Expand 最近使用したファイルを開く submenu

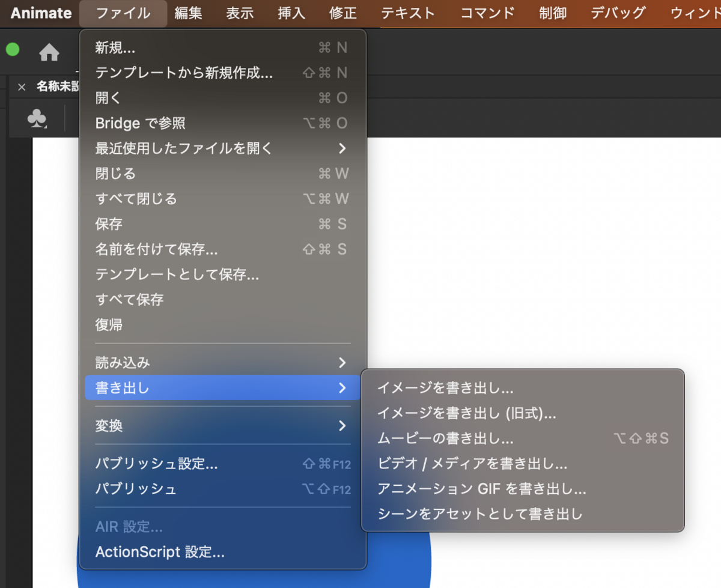click(x=223, y=148)
